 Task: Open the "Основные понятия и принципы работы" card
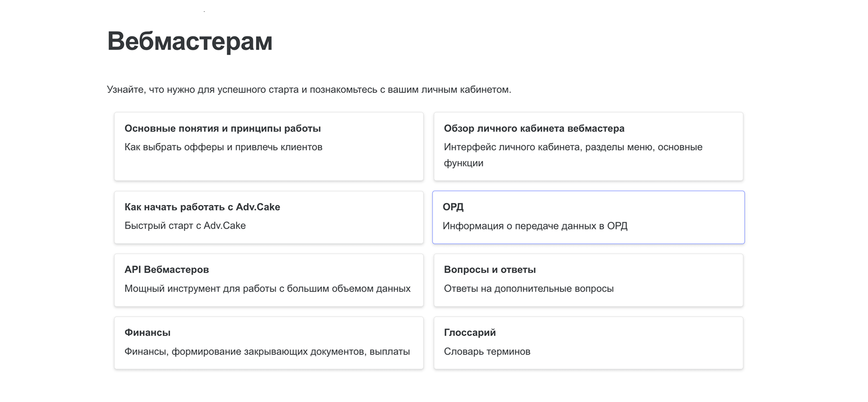click(x=222, y=128)
